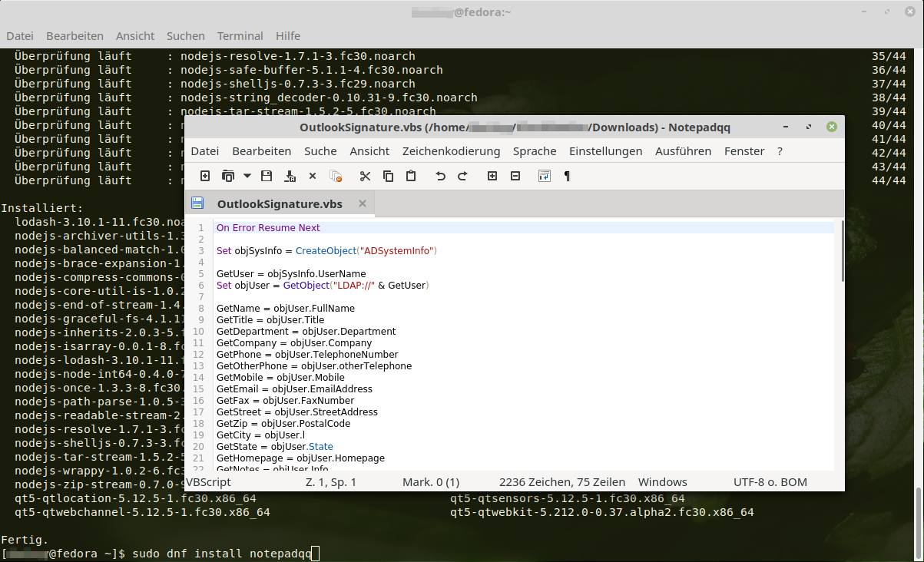This screenshot has width=924, height=562.
Task: Select the Save All toolbar icon
Action: pos(290,176)
